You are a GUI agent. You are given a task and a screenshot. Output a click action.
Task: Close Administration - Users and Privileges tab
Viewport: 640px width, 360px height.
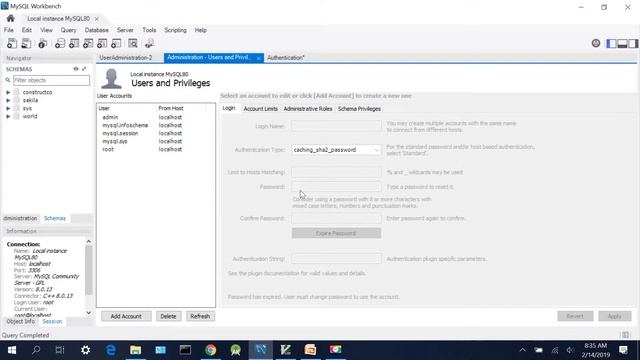click(258, 58)
